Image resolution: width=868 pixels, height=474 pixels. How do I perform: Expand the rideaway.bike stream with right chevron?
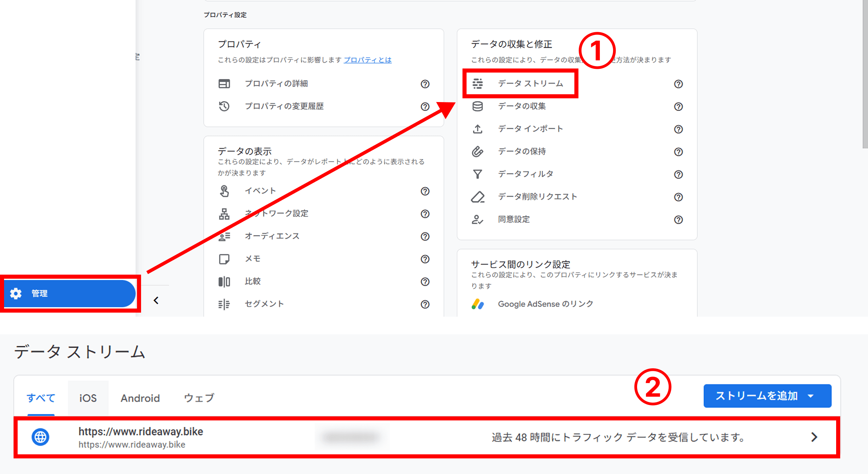tap(814, 437)
